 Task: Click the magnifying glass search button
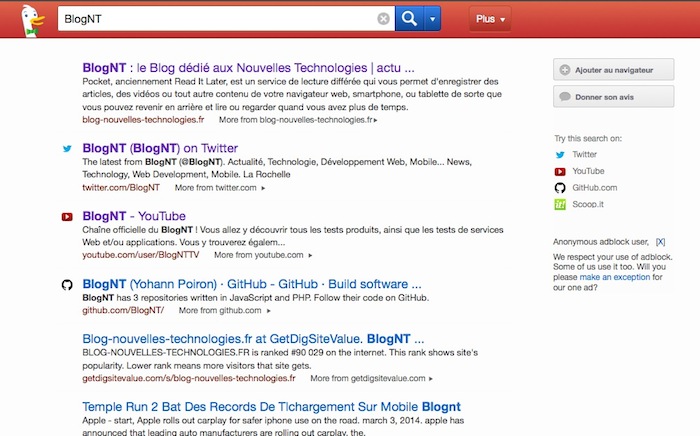tap(409, 19)
